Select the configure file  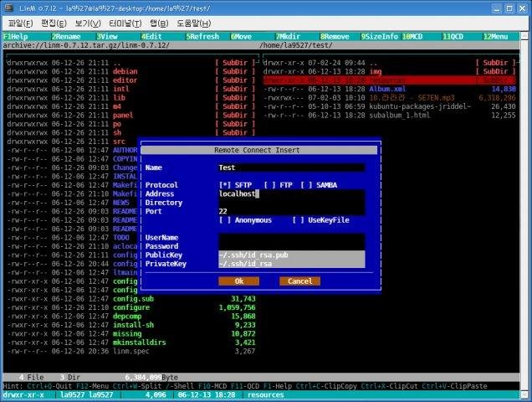131,307
